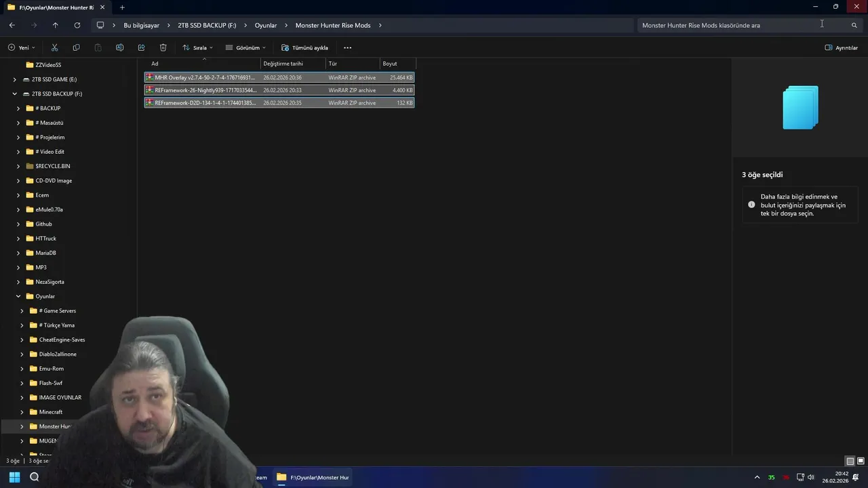868x488 pixels.
Task: Go back with the Back arrow
Action: click(12, 25)
